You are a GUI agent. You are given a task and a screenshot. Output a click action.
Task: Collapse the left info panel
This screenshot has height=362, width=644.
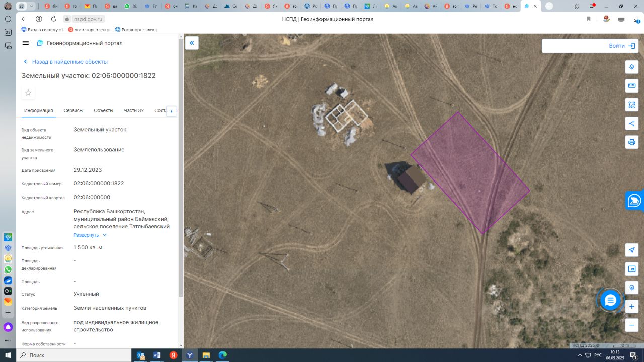[192, 43]
